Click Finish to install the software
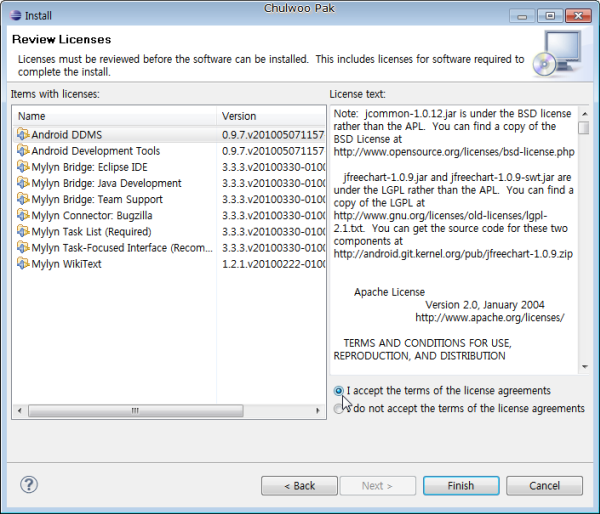Viewport: 600px width, 514px height. coord(461,486)
